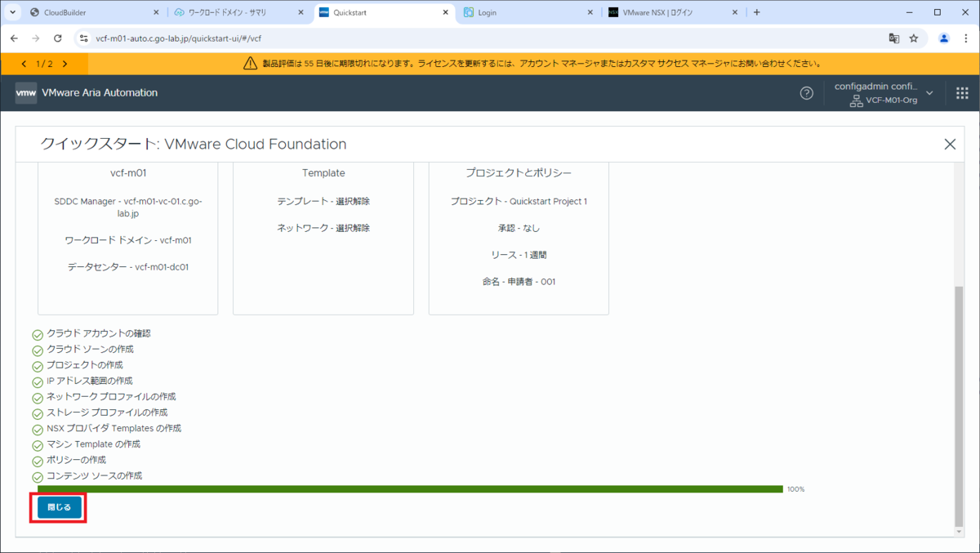This screenshot has width=980, height=553.
Task: Click リース - 1 週間 text
Action: 519,255
